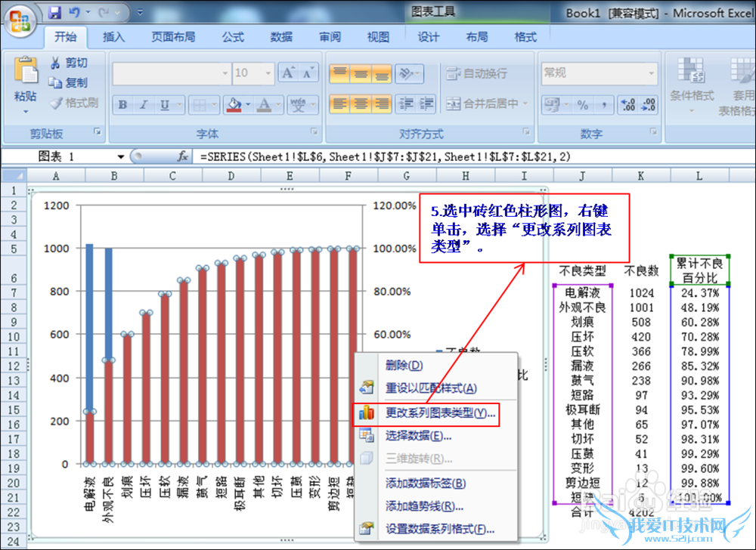Click inside the formula bar SERIES text
The height and width of the screenshot is (550, 756).
click(x=386, y=156)
